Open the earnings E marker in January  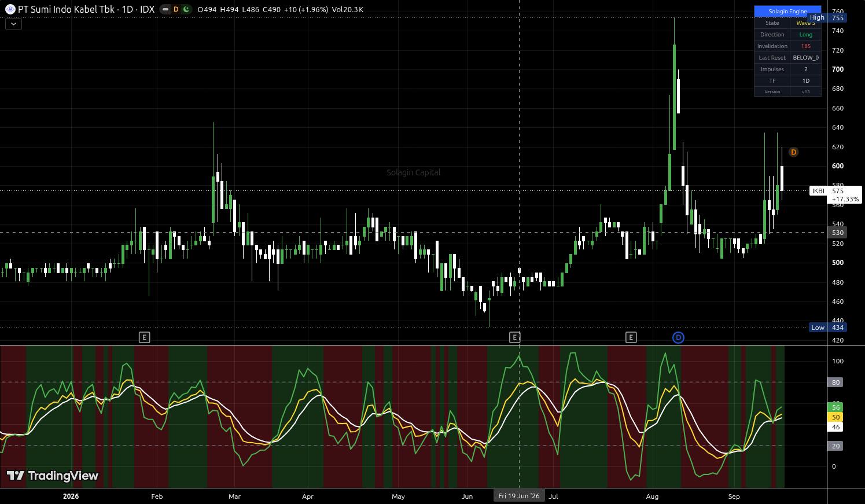coord(145,337)
